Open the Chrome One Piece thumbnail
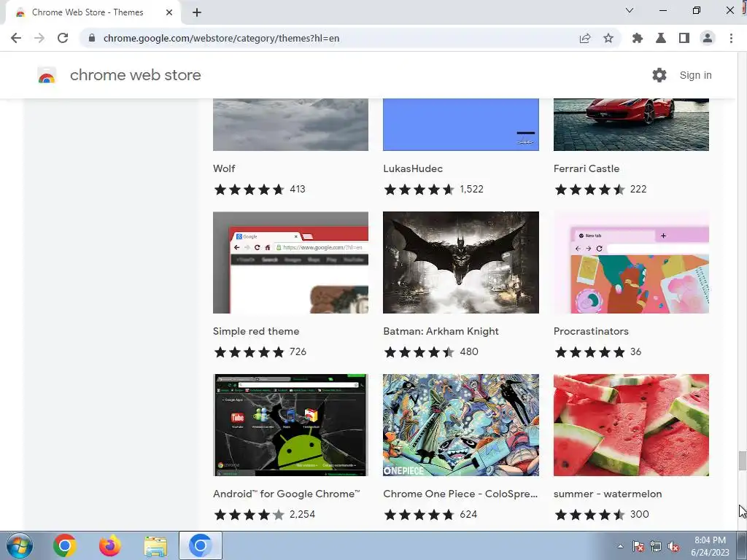 coord(461,425)
